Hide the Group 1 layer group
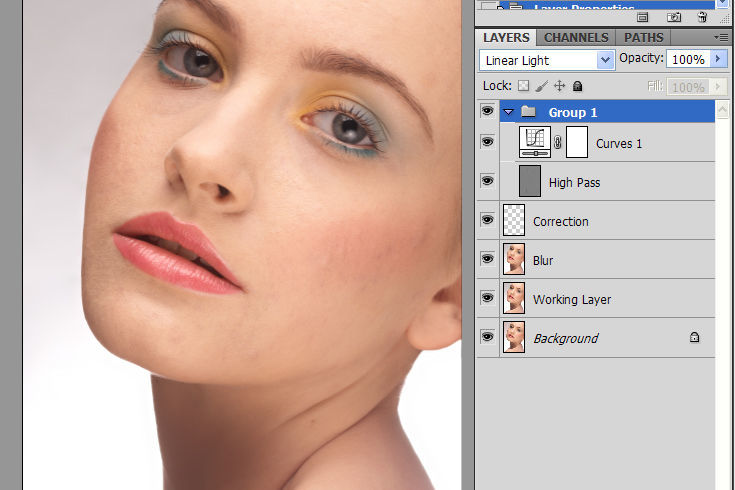This screenshot has height=490, width=735. (x=488, y=111)
